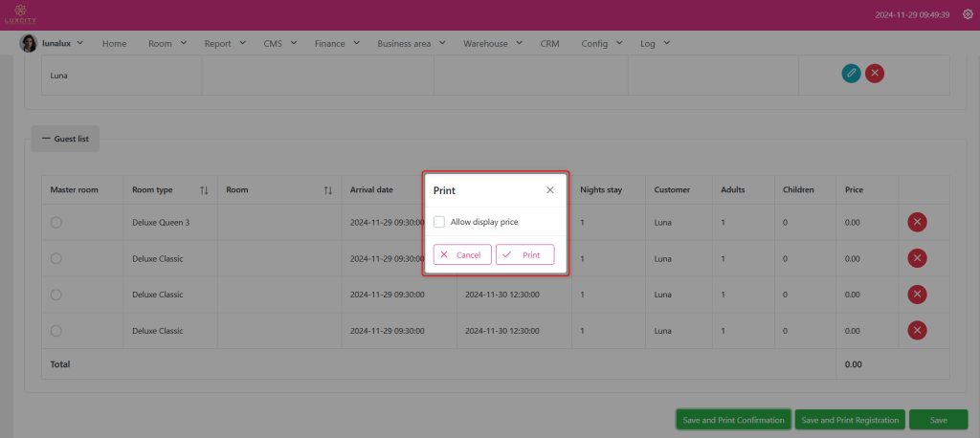Open the settings gear in top bar
The width and height of the screenshot is (980, 438).
[x=967, y=15]
